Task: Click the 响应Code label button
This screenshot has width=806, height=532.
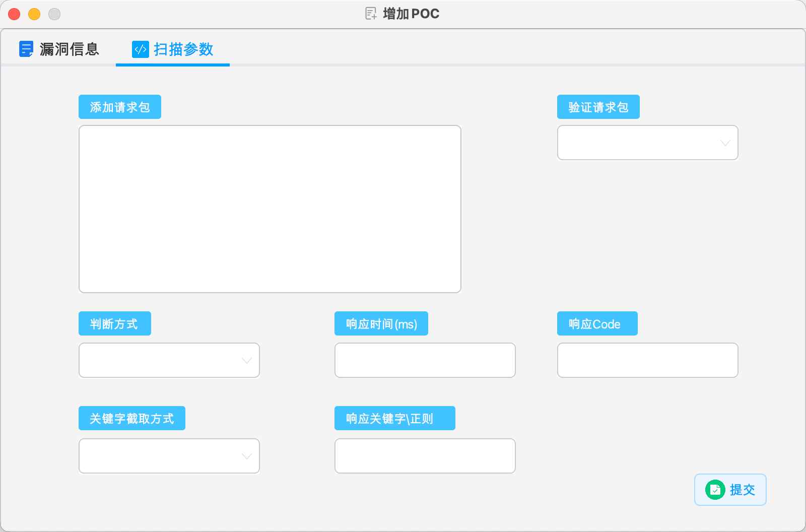Action: point(597,323)
